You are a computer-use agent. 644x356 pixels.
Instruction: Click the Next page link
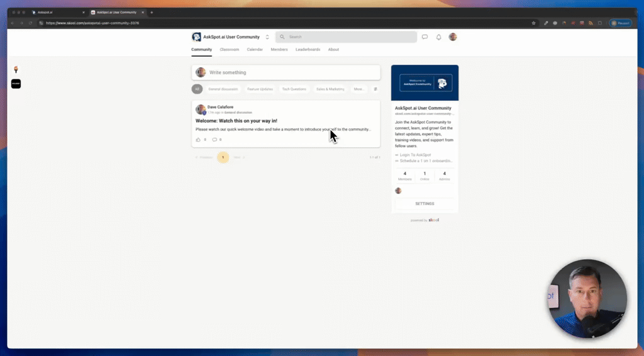click(x=240, y=157)
